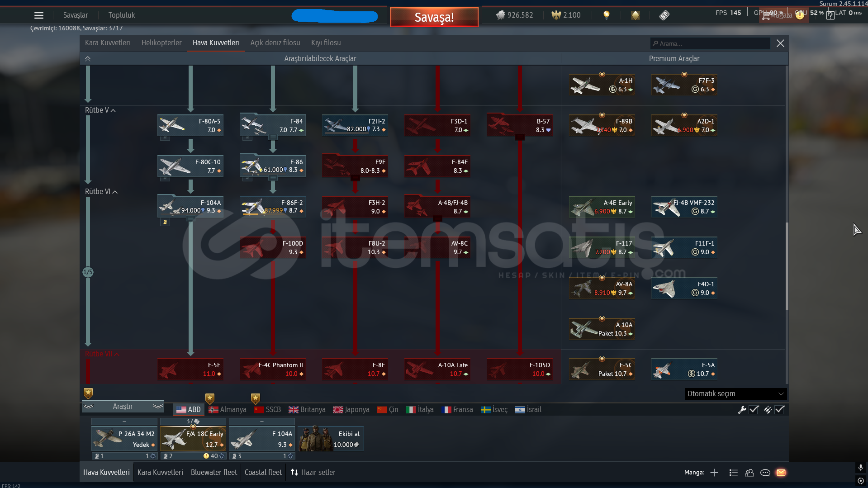Select the premium AV-8A aircraft
This screenshot has width=868, height=488.
click(602, 288)
